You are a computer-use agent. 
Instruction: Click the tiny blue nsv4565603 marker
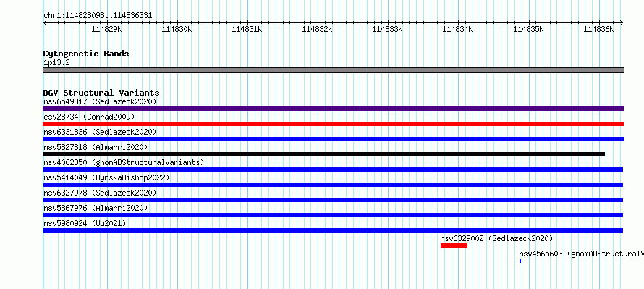click(520, 261)
